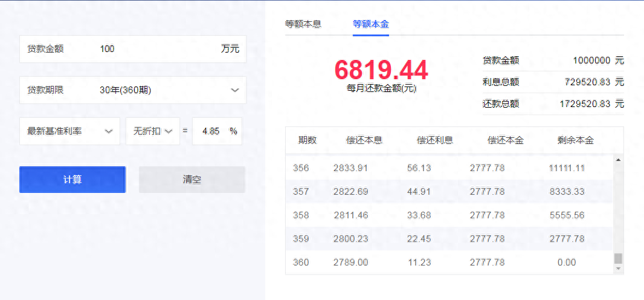The height and width of the screenshot is (300, 644).
Task: Click the 期数 column header
Action: click(308, 140)
